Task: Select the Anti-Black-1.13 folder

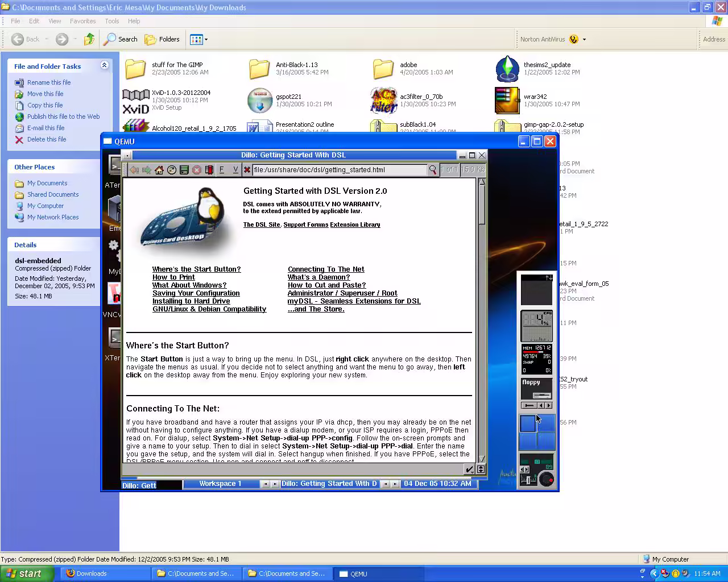Action: click(x=259, y=69)
